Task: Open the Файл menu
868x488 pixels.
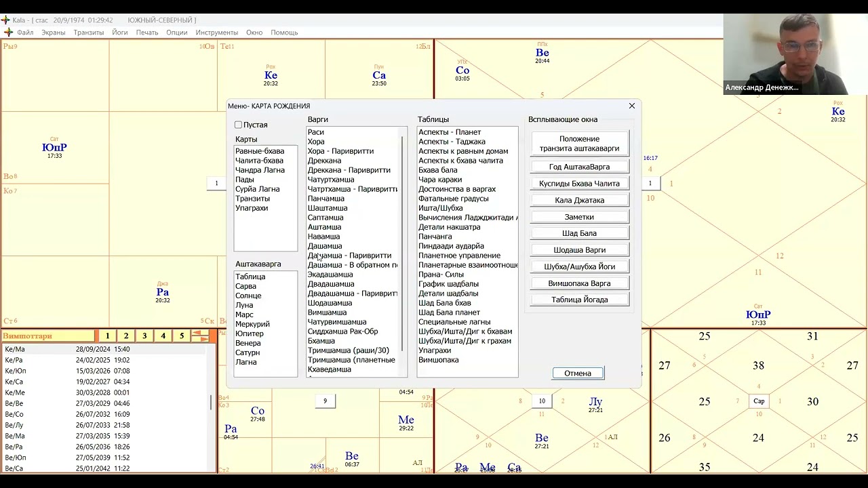Action: click(x=25, y=33)
